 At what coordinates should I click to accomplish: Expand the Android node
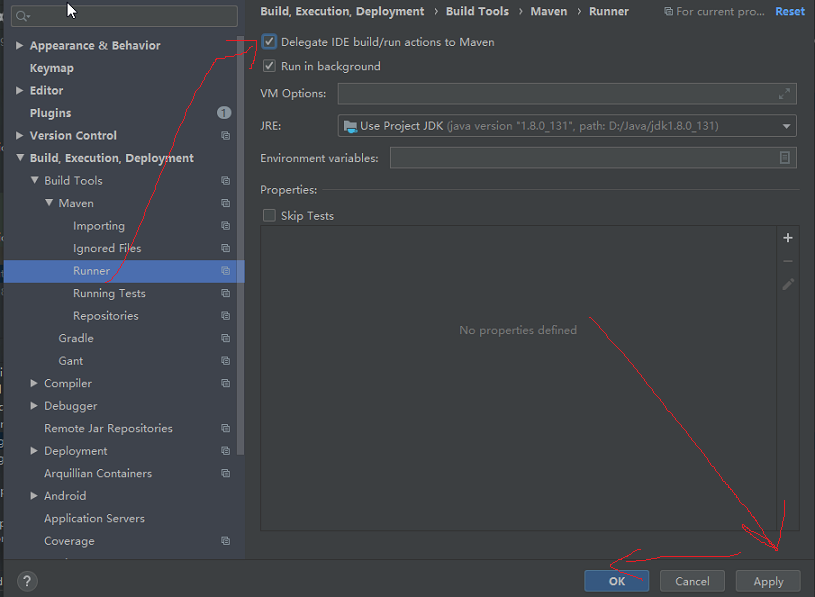tap(34, 496)
